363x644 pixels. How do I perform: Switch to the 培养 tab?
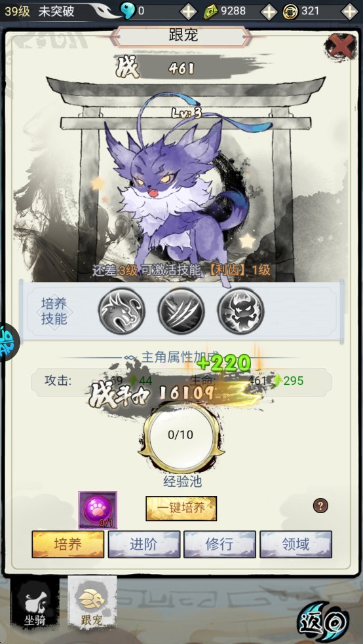click(68, 545)
